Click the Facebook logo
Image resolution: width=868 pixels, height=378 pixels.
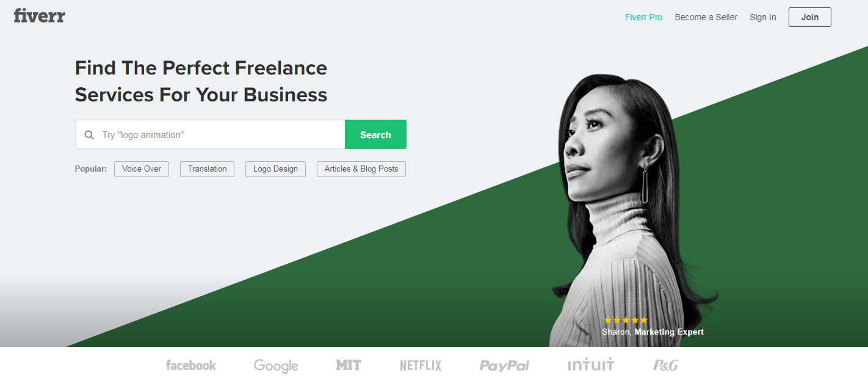click(x=191, y=365)
